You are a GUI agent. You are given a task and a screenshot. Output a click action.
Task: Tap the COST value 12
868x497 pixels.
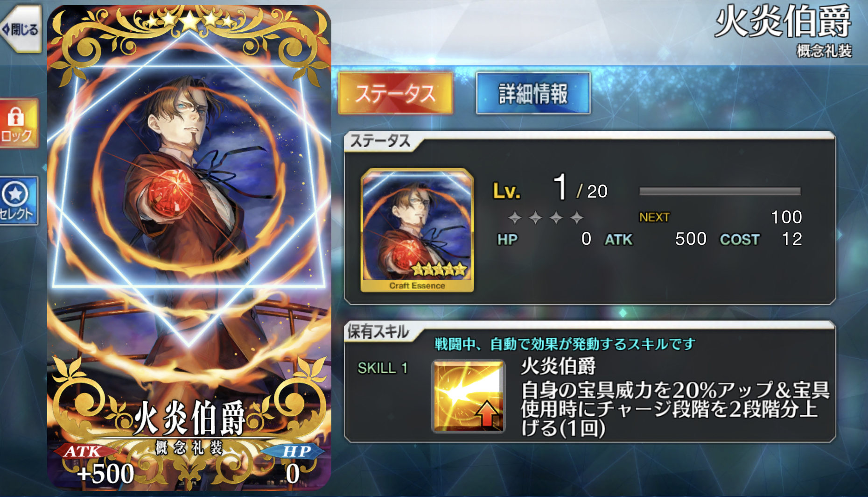(791, 239)
